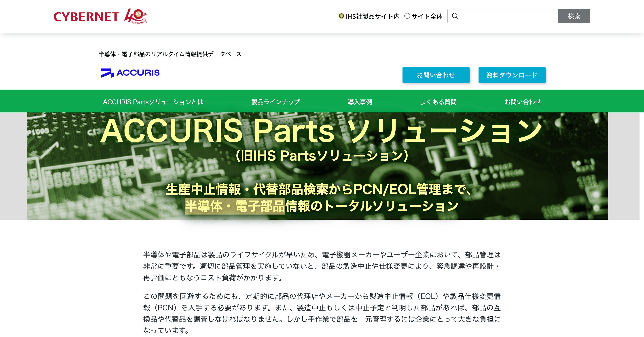Viewport: 644px width, 337px height.
Task: Select the サイト全体 radio button
Action: tap(407, 16)
